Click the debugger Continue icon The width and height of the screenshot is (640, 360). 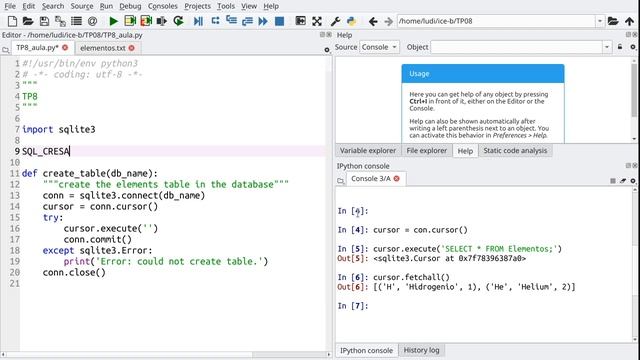point(263,21)
